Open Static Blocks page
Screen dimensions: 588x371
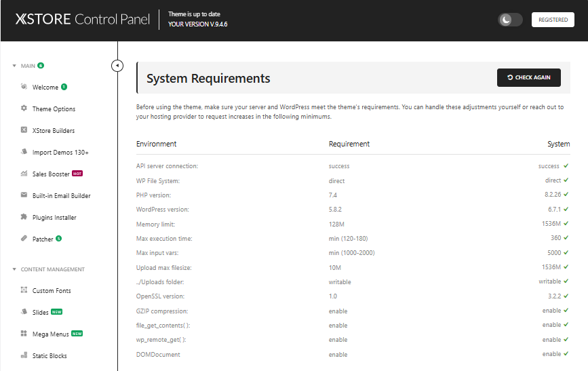[x=50, y=355]
